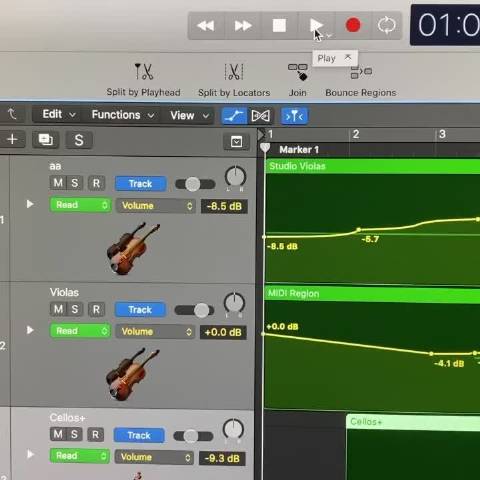Toggle the Show Automation button
The width and height of the screenshot is (480, 480).
[x=234, y=116]
